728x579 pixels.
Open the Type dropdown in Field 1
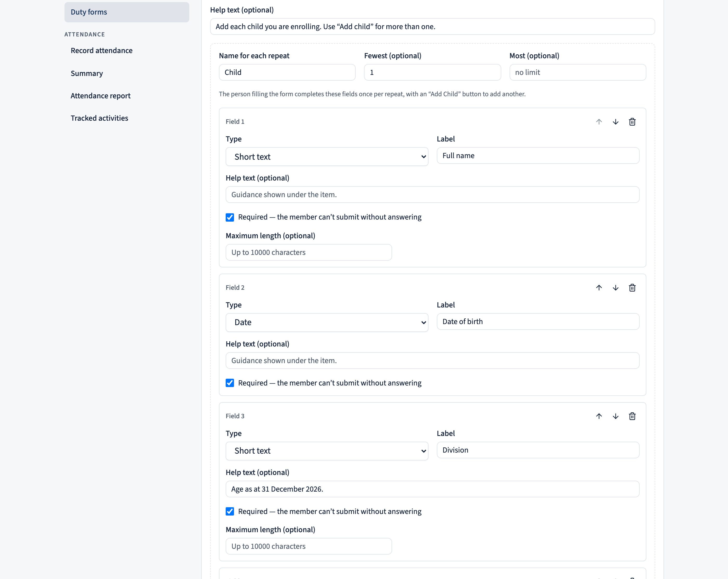327,157
